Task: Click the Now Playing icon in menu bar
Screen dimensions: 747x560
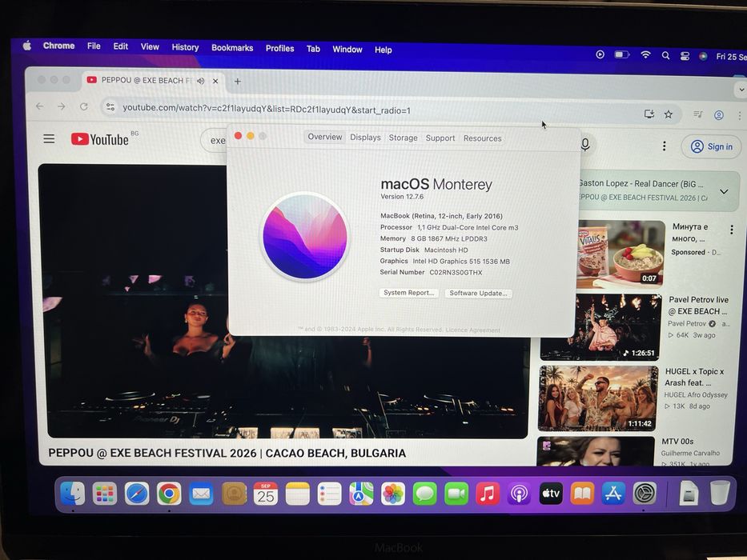Action: coord(600,54)
